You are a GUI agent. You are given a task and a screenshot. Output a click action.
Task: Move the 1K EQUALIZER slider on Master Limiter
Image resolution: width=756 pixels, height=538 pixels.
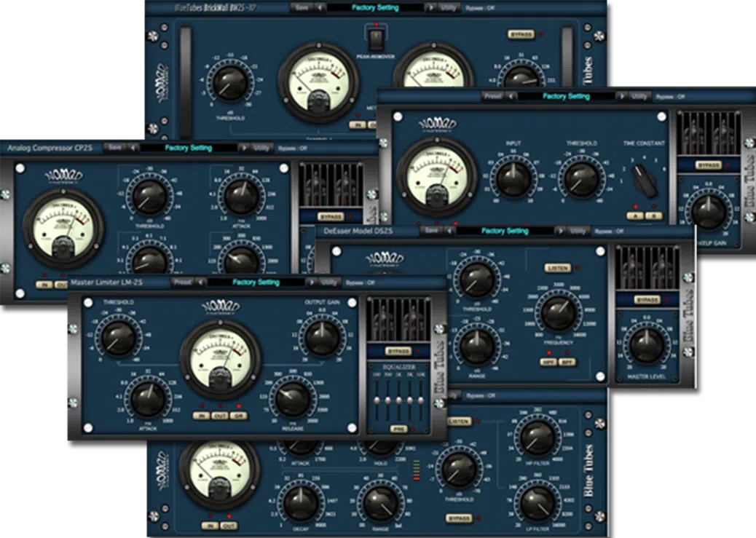(x=398, y=401)
